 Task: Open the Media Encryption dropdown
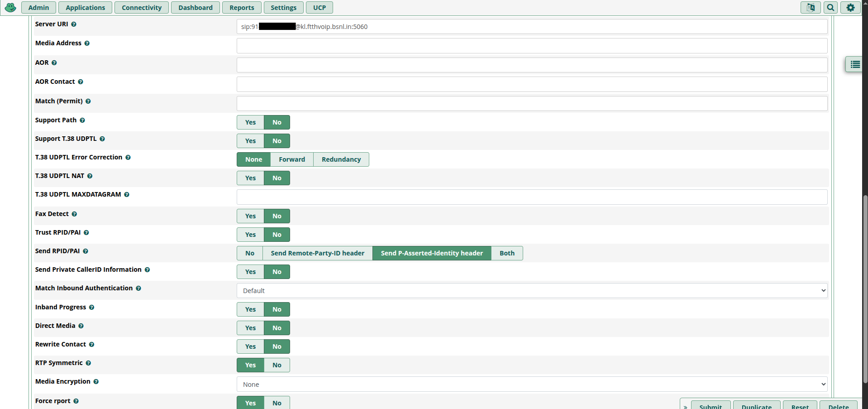tap(532, 385)
